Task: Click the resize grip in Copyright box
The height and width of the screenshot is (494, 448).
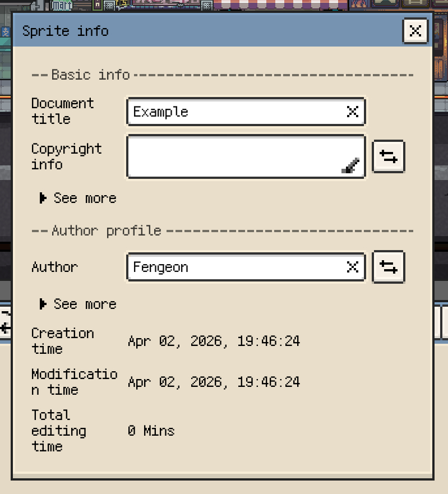Action: pos(351,167)
